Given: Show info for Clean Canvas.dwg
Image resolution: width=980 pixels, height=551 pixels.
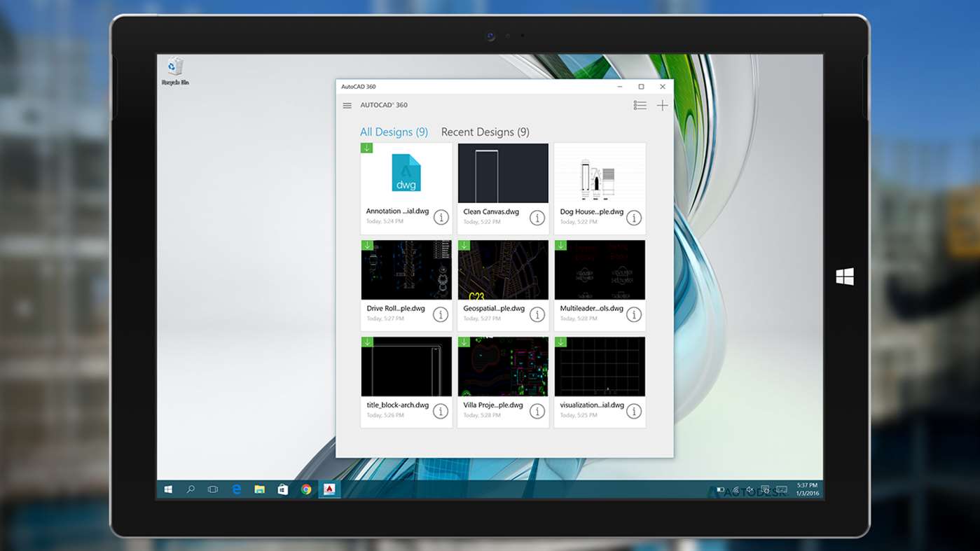Looking at the screenshot, I should click(537, 218).
